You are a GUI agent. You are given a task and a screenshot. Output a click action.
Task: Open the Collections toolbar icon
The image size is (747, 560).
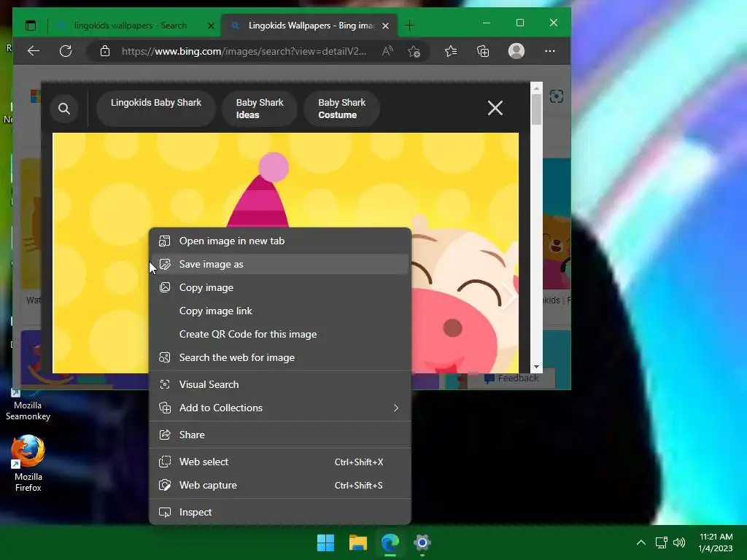coord(483,51)
